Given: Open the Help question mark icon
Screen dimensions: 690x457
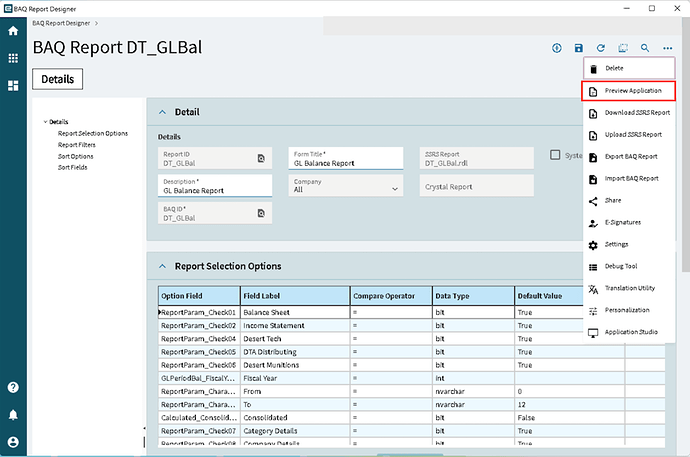Looking at the screenshot, I should [13, 388].
